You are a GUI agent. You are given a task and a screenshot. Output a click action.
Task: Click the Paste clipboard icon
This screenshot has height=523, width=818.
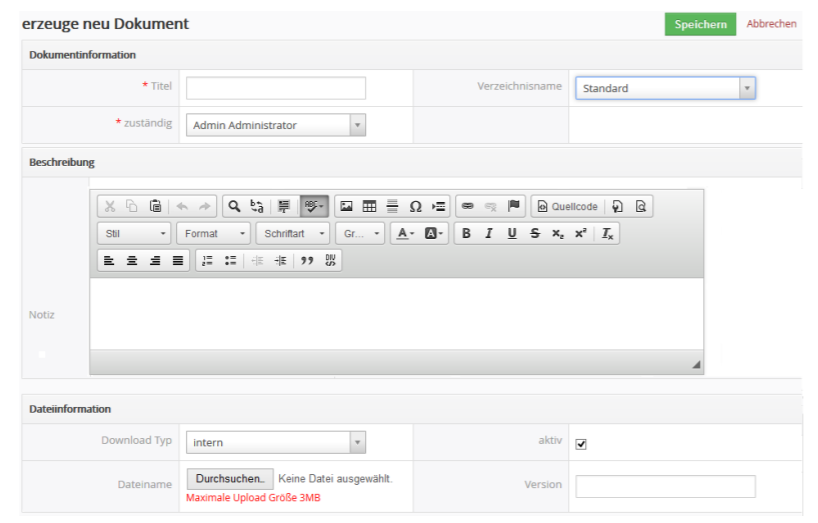click(x=155, y=206)
